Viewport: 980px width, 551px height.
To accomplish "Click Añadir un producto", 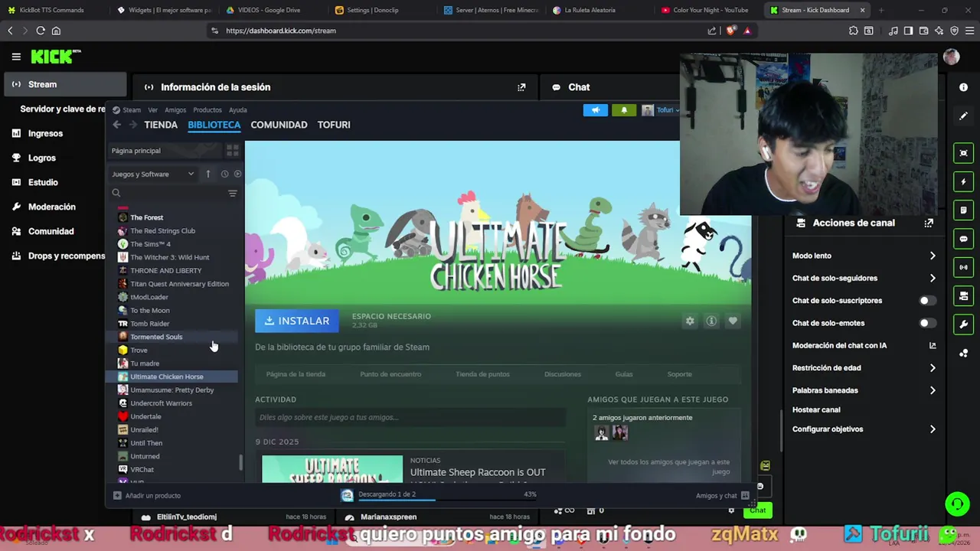I will 147,496.
